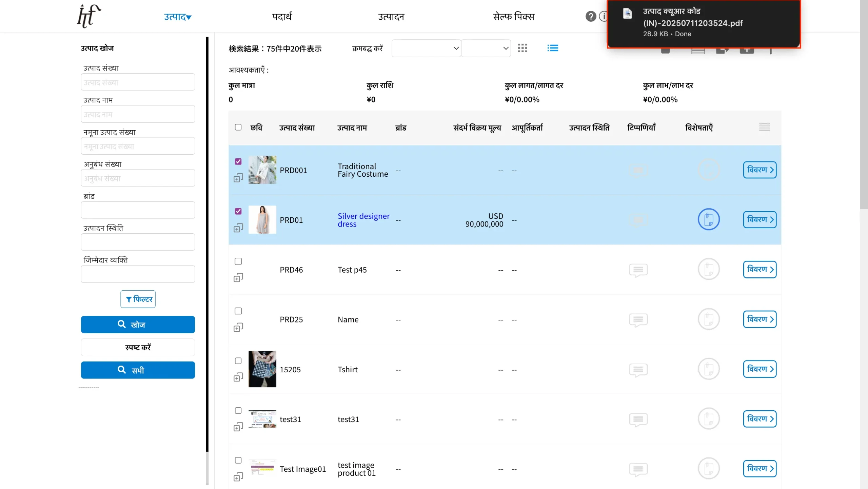Viewport: 868px width, 489px height.
Task: Open the table column settings icon
Action: tap(764, 127)
